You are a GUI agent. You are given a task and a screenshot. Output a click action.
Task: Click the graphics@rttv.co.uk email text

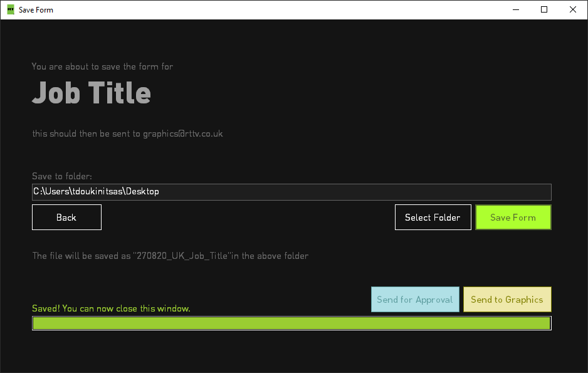coord(182,134)
